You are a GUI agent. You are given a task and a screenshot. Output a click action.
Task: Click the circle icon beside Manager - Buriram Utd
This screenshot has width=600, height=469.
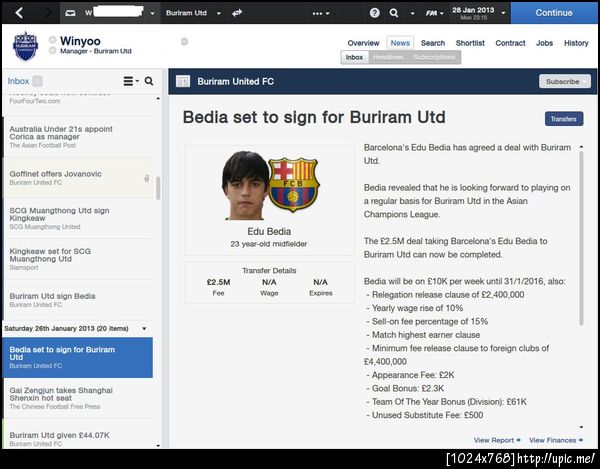[x=53, y=50]
